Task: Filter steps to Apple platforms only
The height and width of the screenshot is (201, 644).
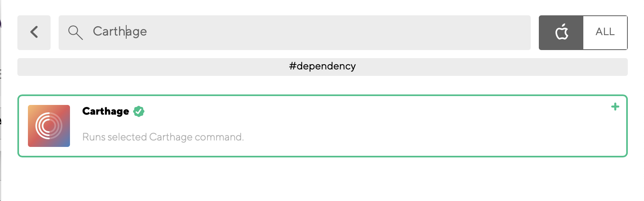Action: point(561,32)
